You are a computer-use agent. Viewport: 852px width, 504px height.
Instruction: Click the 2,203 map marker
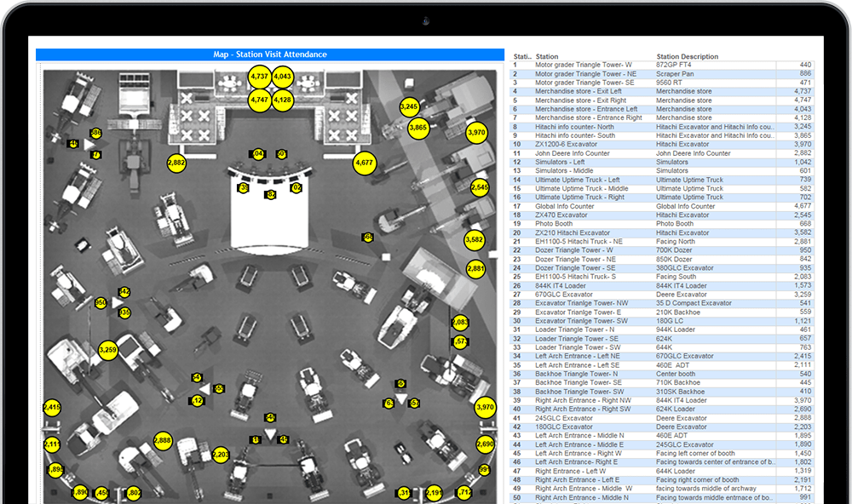click(221, 455)
